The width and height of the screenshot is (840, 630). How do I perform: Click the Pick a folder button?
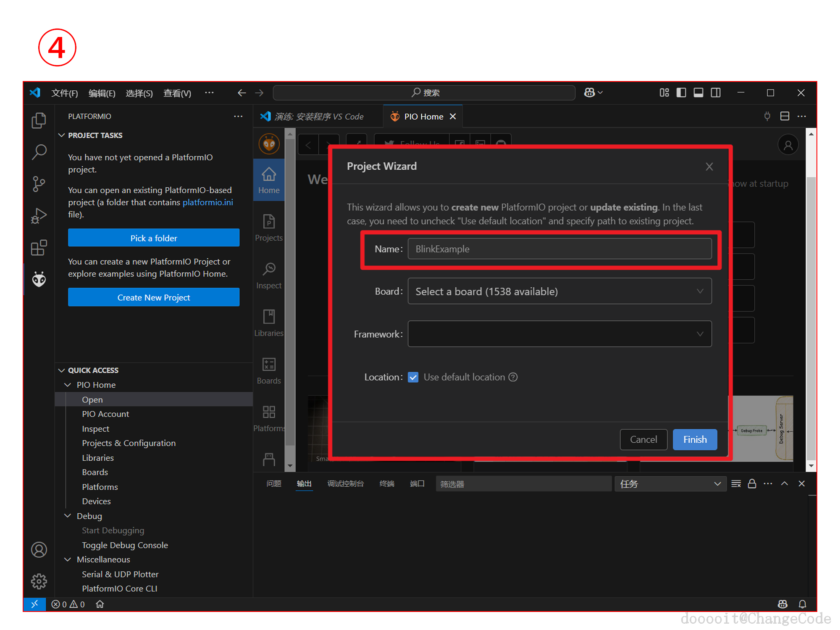[x=154, y=238]
